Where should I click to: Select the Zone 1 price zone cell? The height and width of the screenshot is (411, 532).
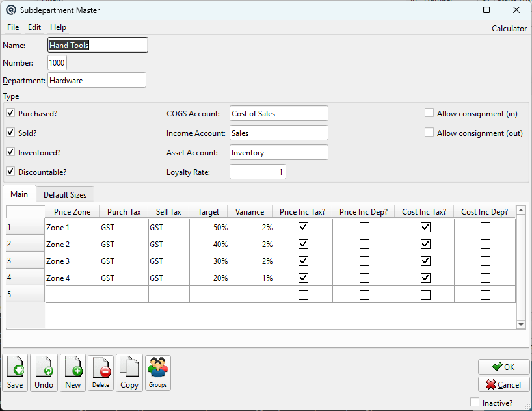[72, 227]
